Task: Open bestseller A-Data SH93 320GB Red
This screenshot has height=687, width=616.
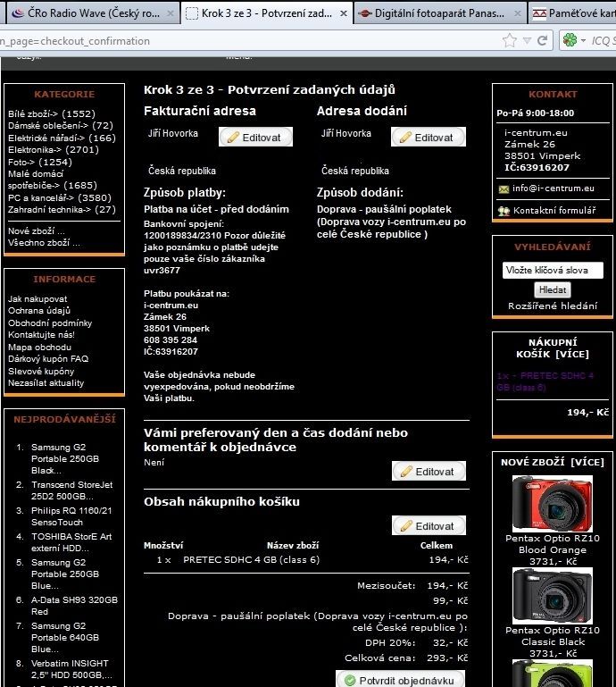Action: 74,606
